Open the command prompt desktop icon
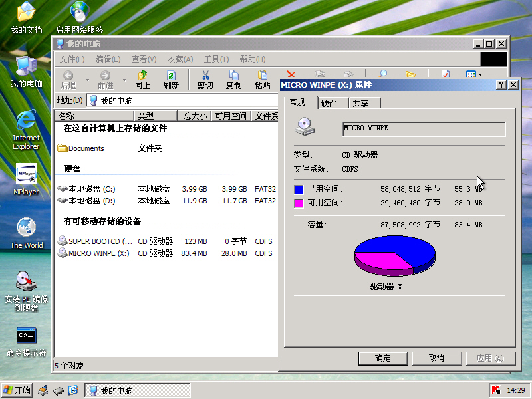This screenshot has width=532, height=399. [x=26, y=342]
